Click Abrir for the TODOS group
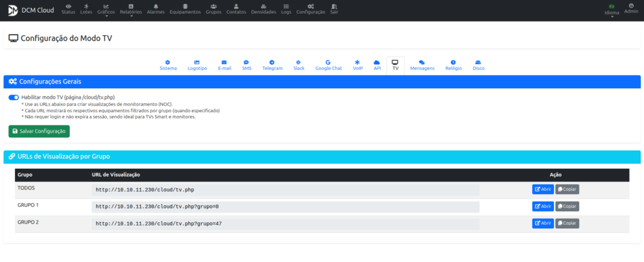This screenshot has width=644, height=262. pyautogui.click(x=543, y=189)
